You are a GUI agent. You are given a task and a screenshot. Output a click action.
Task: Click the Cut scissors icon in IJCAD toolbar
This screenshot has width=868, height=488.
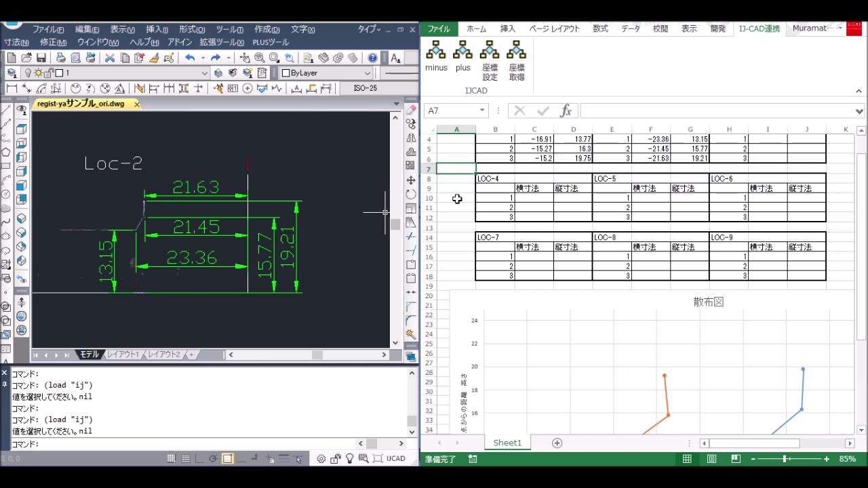[109, 58]
